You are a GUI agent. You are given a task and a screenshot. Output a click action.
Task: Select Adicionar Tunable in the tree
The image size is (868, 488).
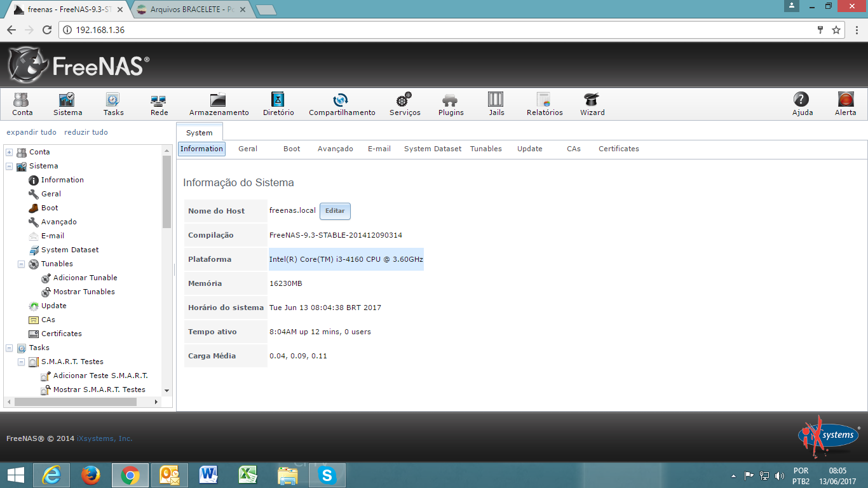tap(85, 278)
